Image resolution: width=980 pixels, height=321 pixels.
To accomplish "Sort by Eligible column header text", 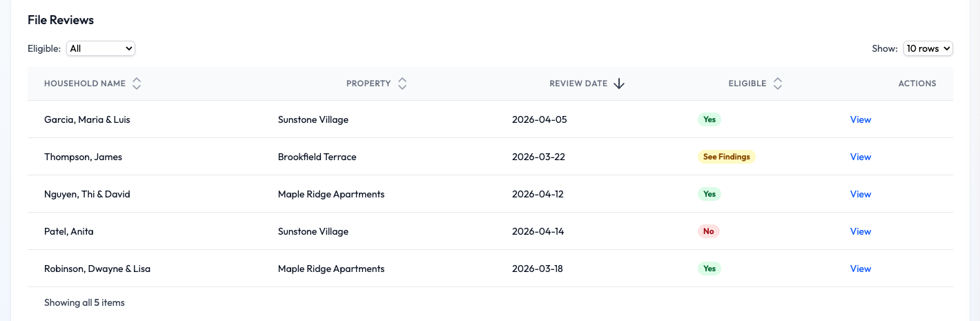I will coord(747,84).
